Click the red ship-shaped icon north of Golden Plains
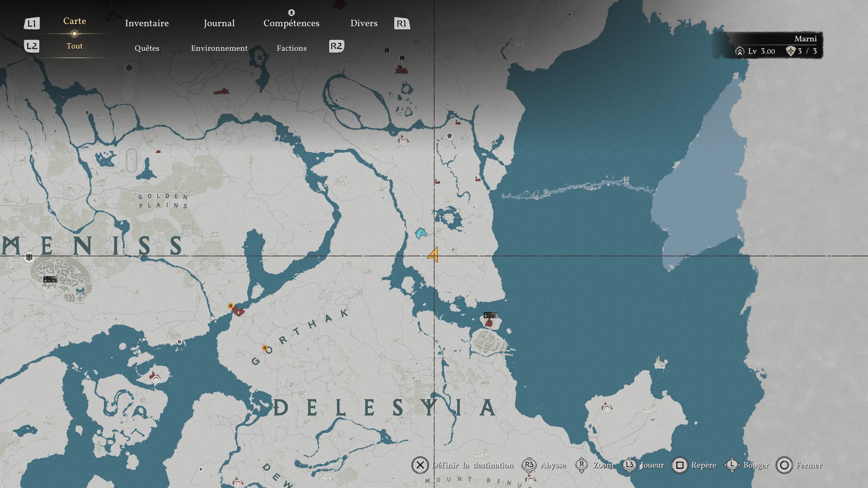Screen dimensions: 868x488 click(x=222, y=91)
